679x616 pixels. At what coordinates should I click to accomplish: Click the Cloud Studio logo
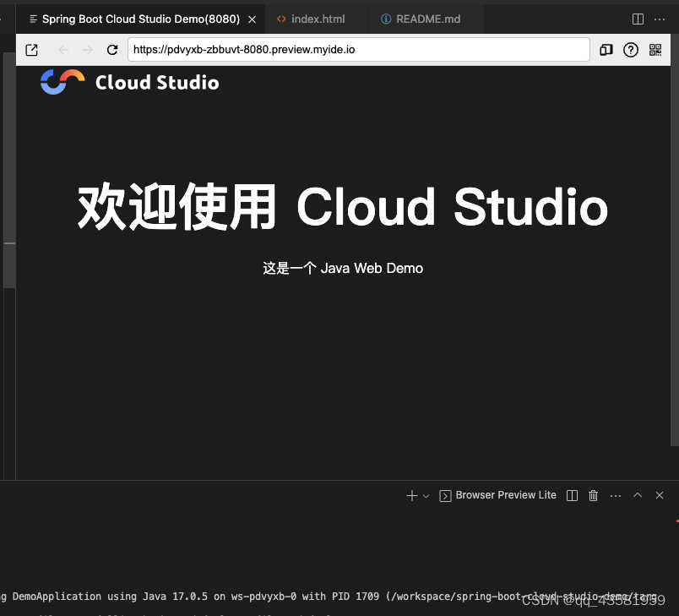pos(129,82)
